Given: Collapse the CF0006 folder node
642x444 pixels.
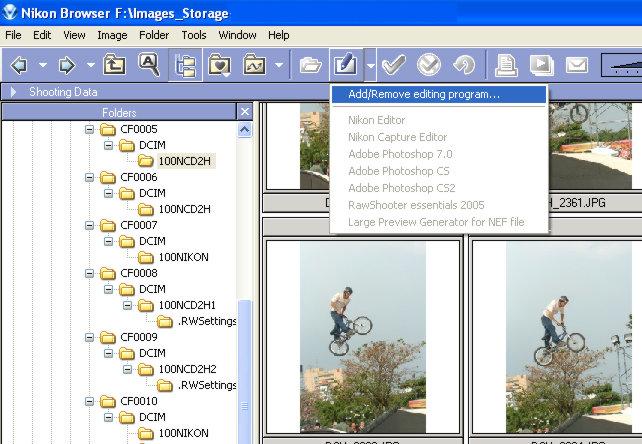Looking at the screenshot, I should [89, 177].
